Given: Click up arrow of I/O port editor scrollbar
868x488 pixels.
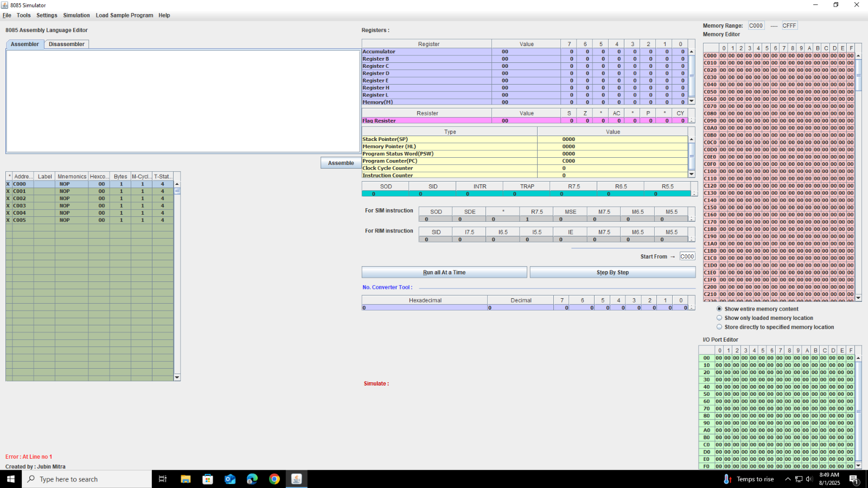Looking at the screenshot, I should coord(858,358).
